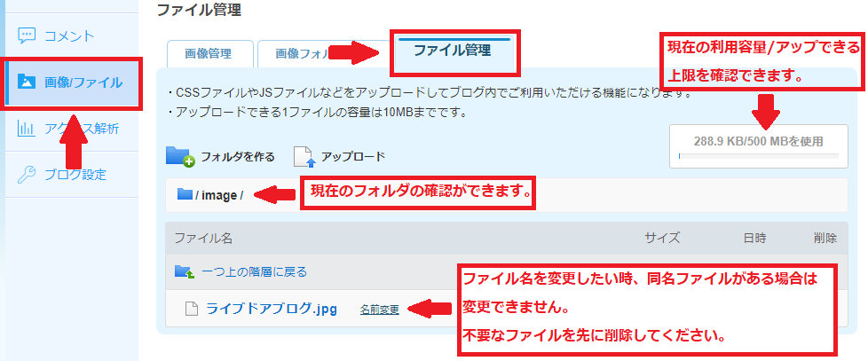The image size is (868, 361).
Task: Go back via 一つ上の階層に戻る
Action: [254, 271]
